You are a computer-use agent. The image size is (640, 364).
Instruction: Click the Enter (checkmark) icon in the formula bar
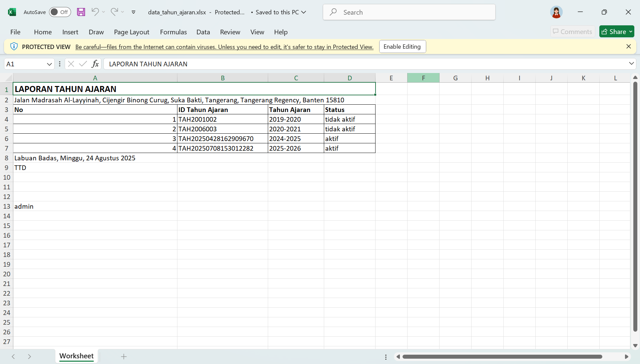pyautogui.click(x=83, y=64)
